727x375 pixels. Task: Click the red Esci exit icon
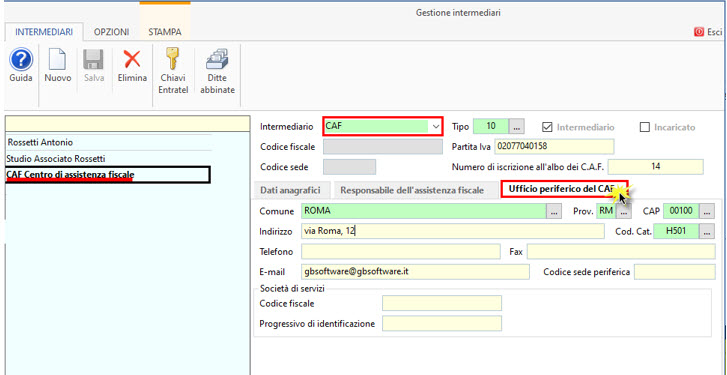coord(699,32)
